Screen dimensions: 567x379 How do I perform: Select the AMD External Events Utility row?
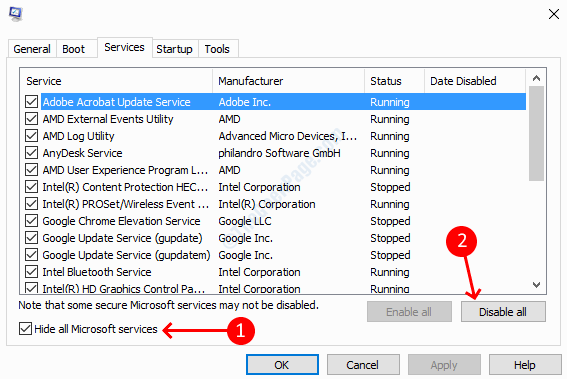[276, 119]
